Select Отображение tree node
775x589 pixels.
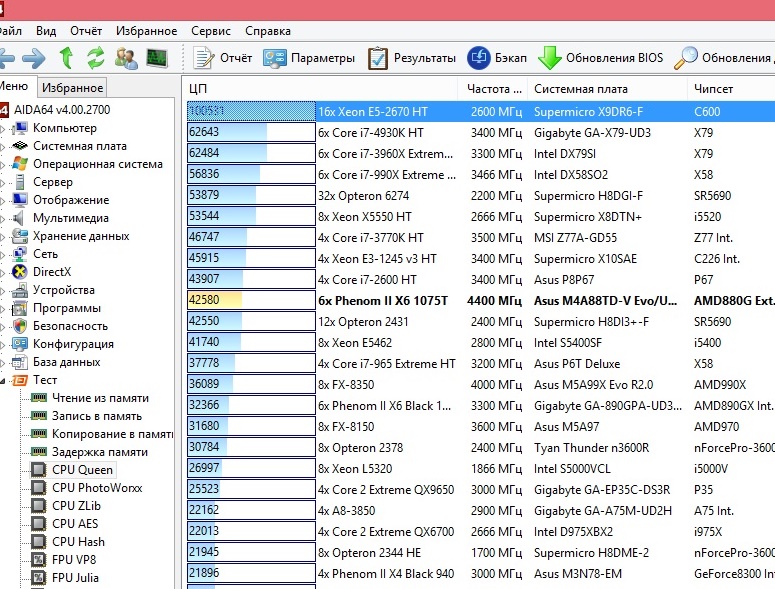tap(71, 200)
